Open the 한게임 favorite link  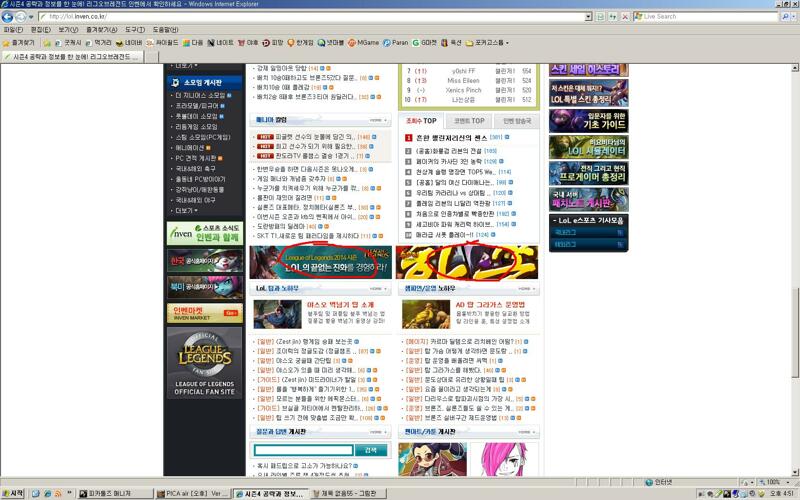click(301, 43)
